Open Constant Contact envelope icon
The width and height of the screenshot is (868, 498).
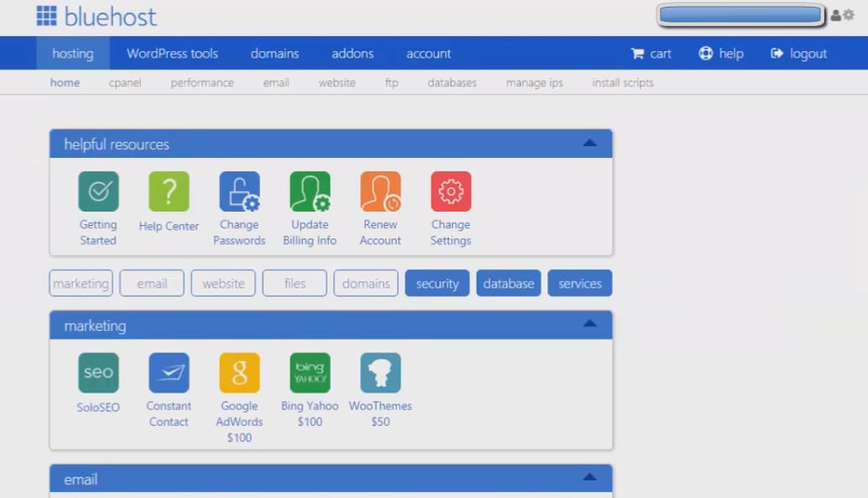pyautogui.click(x=169, y=373)
